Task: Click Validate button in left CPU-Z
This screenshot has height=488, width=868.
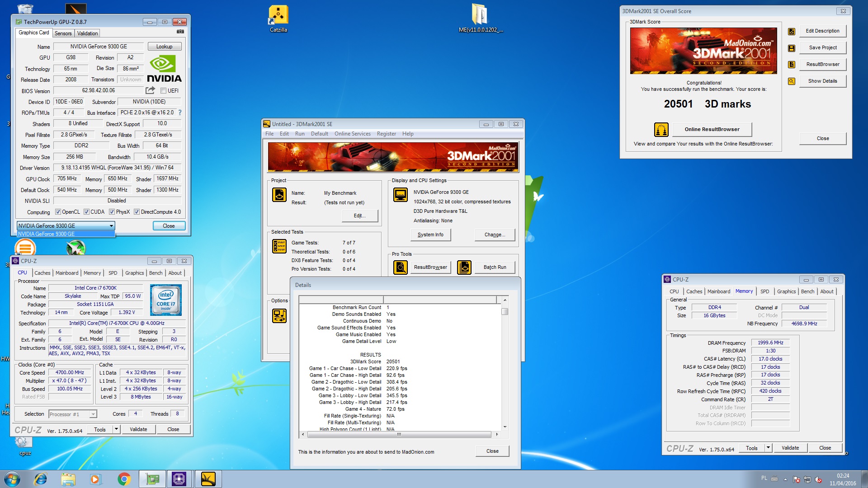Action: [138, 429]
